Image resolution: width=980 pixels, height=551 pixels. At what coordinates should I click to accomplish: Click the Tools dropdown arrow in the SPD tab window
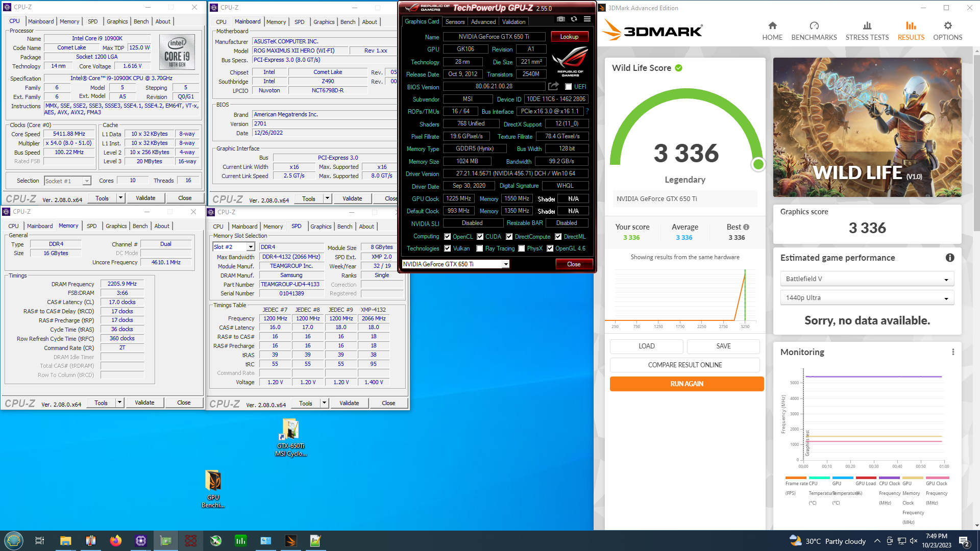click(x=324, y=403)
